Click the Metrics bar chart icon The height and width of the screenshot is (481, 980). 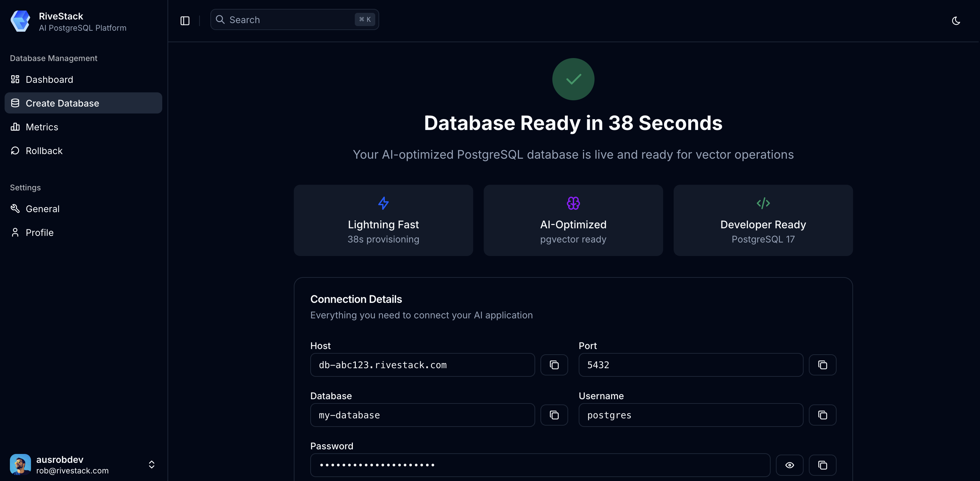click(x=15, y=127)
